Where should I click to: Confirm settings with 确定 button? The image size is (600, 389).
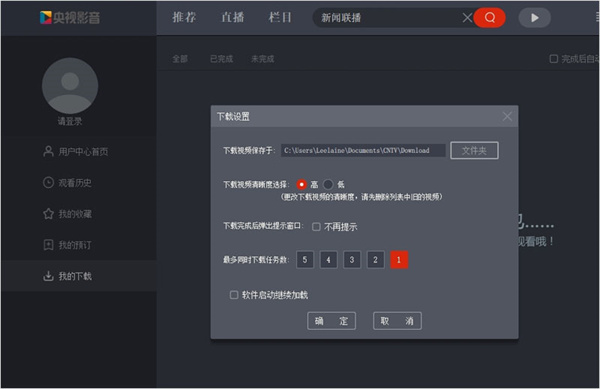tap(331, 321)
